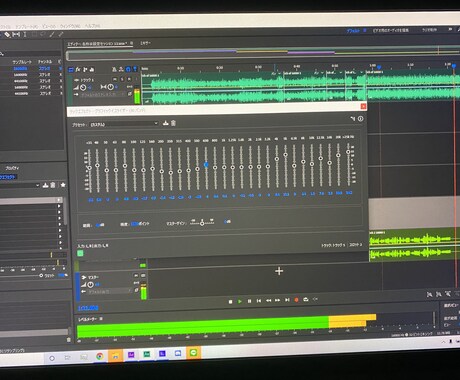The image size is (460, 380).
Task: Click the Master Gain slider handle in EQ dialog
Action: point(202,223)
